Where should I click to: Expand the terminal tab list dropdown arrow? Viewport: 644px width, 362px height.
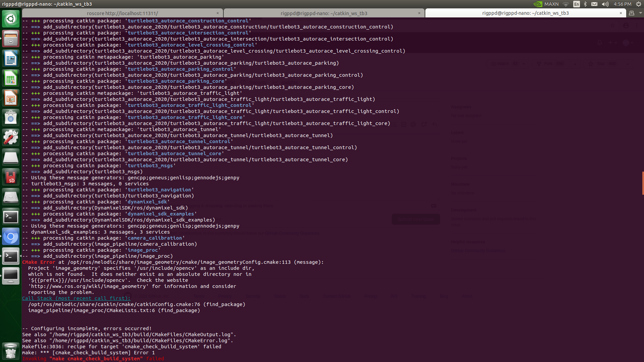point(640,13)
